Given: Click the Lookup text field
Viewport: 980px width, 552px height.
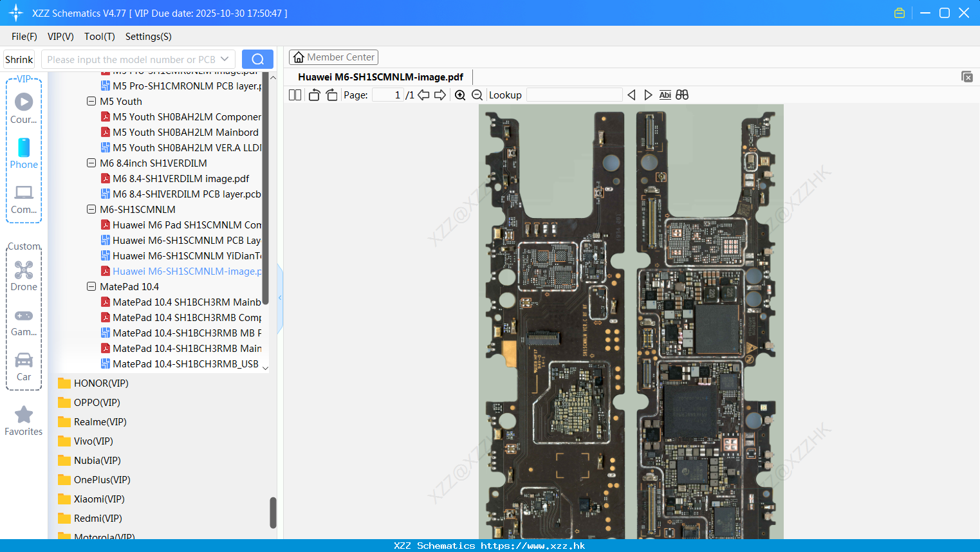Looking at the screenshot, I should [x=575, y=95].
